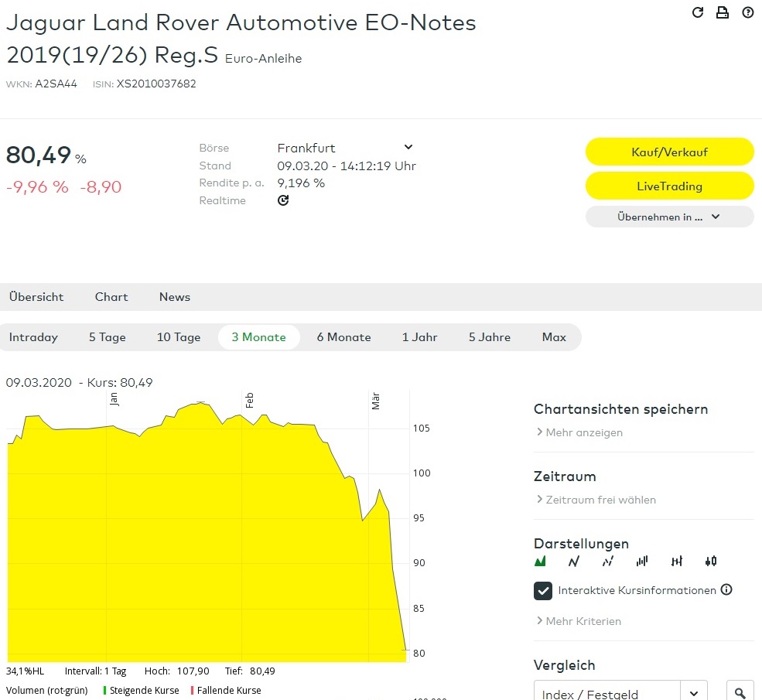Choose the bar chart display icon
This screenshot has width=762, height=700.
[642, 561]
